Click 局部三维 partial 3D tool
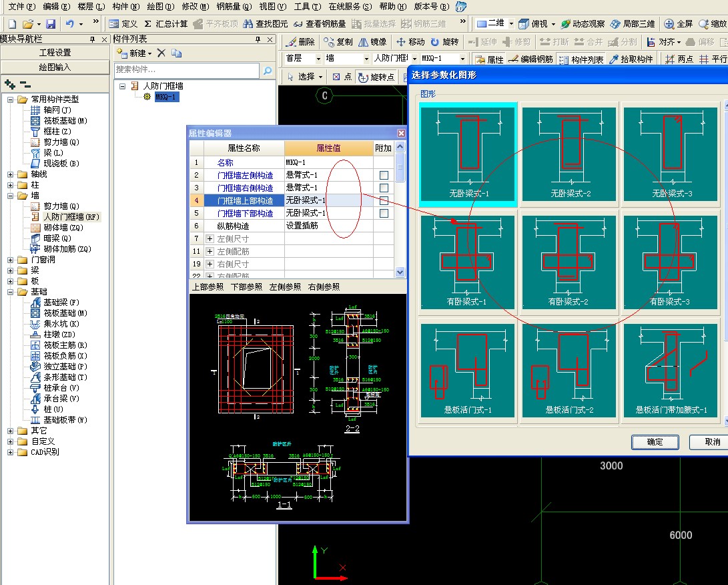The height and width of the screenshot is (585, 728). coord(633,23)
